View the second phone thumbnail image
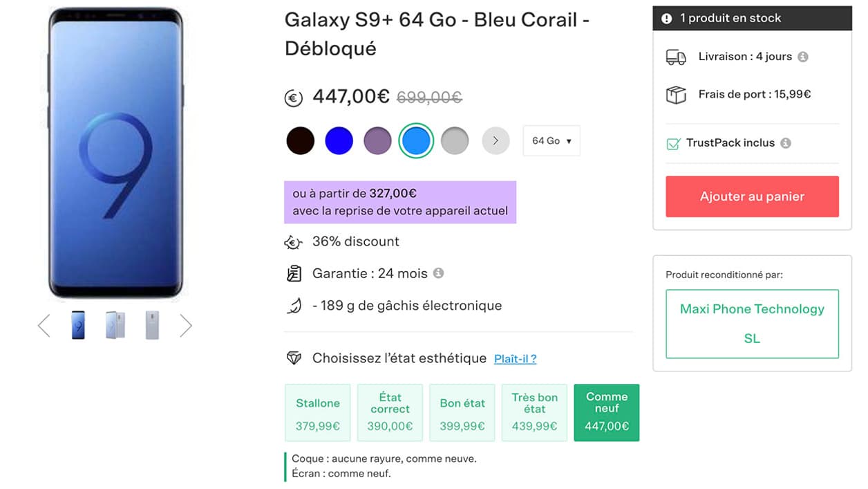This screenshot has width=868, height=489. click(x=115, y=325)
